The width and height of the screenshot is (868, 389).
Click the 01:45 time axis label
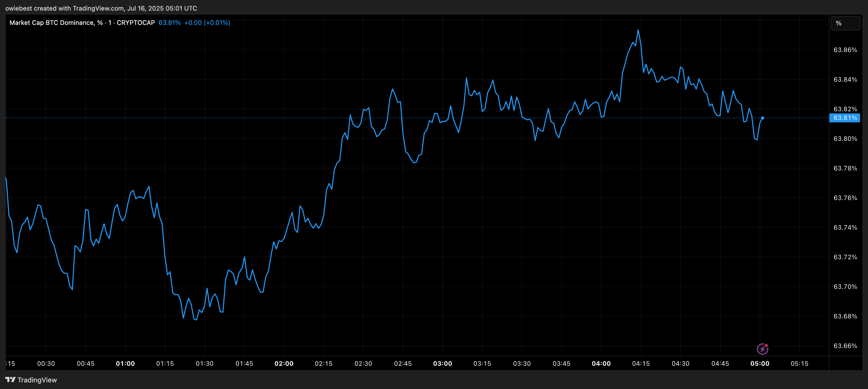coord(244,363)
